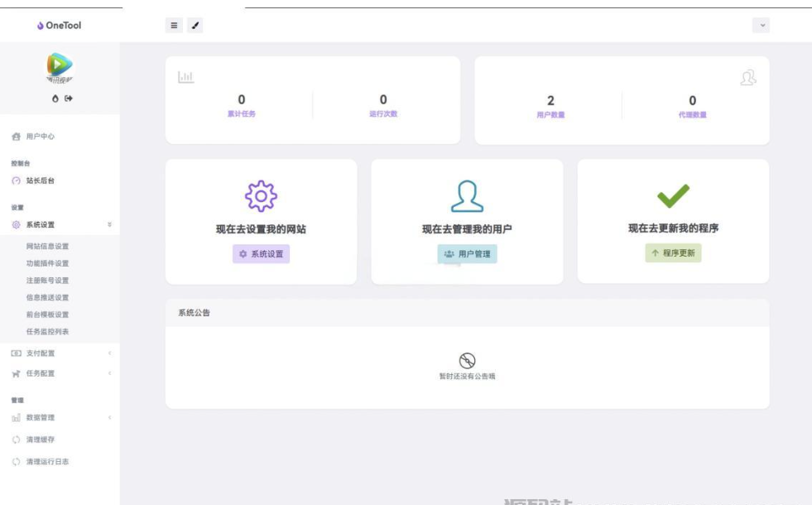812x505 pixels.
Task: Click the bar chart icon on the statistics card
Action: [186, 75]
